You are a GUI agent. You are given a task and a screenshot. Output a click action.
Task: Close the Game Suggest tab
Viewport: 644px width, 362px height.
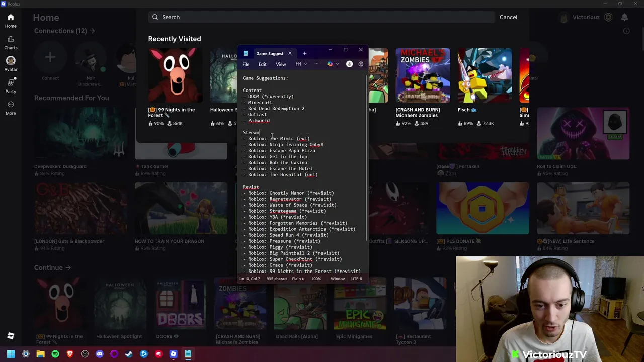coord(290,53)
